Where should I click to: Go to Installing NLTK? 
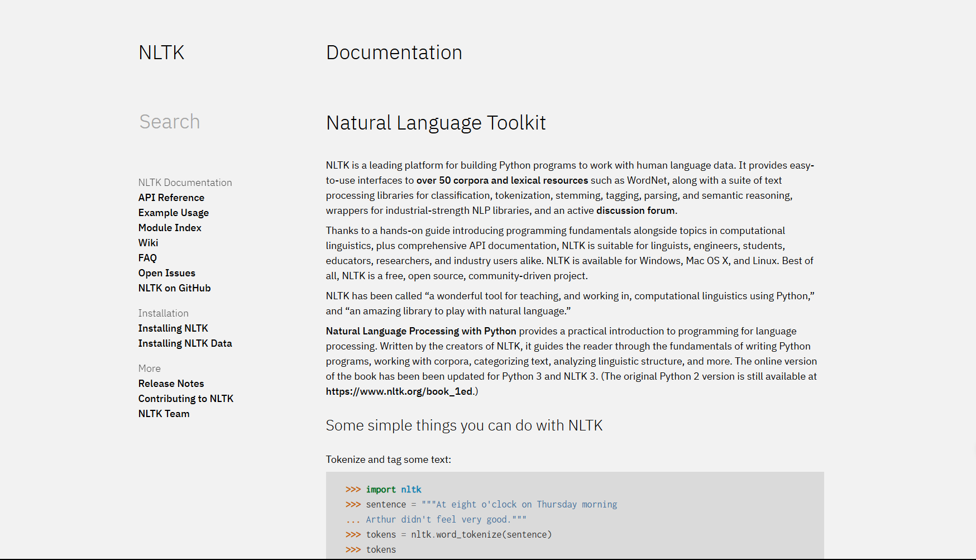173,328
